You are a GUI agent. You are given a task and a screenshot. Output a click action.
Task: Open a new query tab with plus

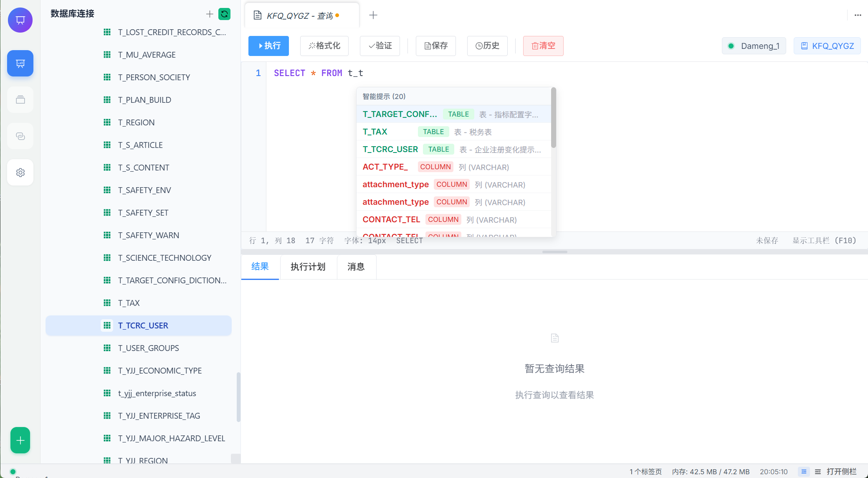373,15
